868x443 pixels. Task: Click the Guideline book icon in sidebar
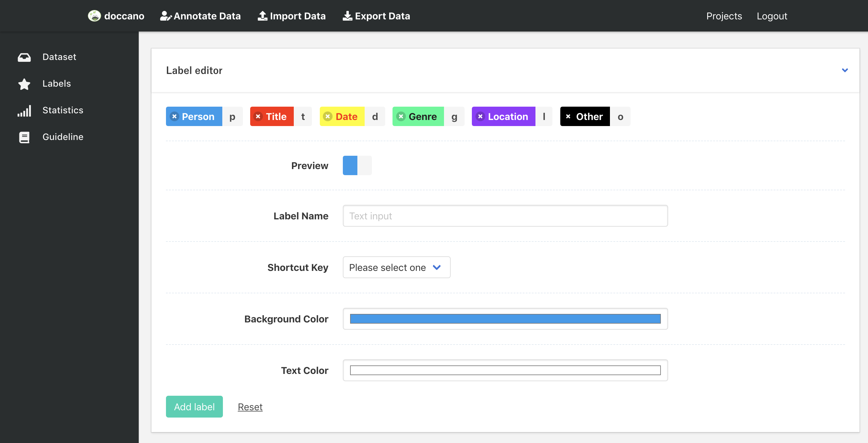pyautogui.click(x=24, y=137)
